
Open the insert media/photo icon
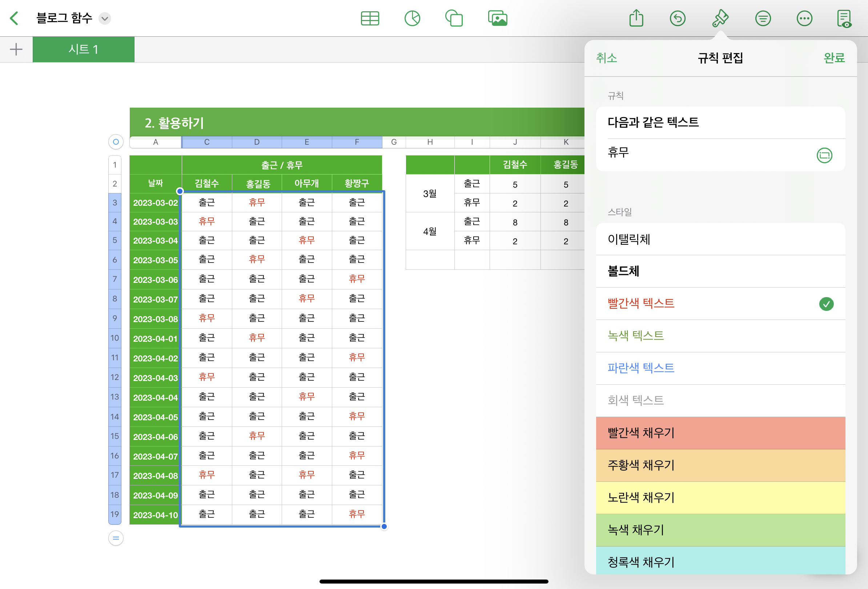tap(498, 18)
